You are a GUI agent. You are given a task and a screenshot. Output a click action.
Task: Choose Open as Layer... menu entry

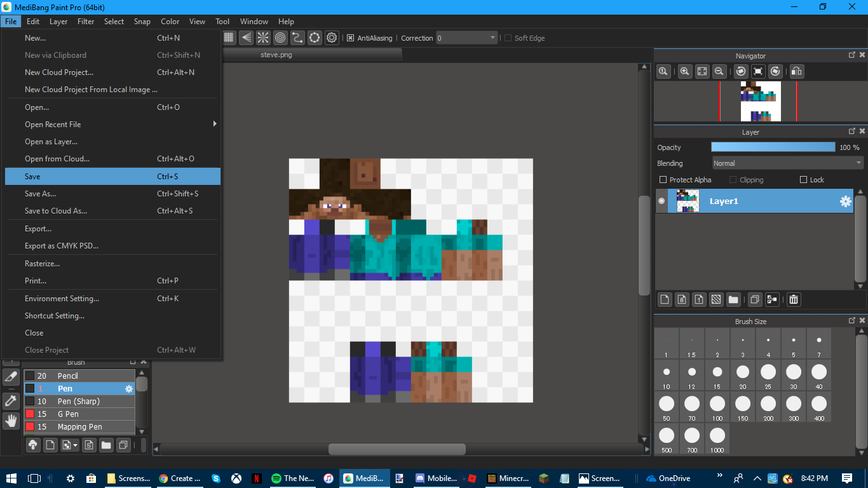[112, 142]
